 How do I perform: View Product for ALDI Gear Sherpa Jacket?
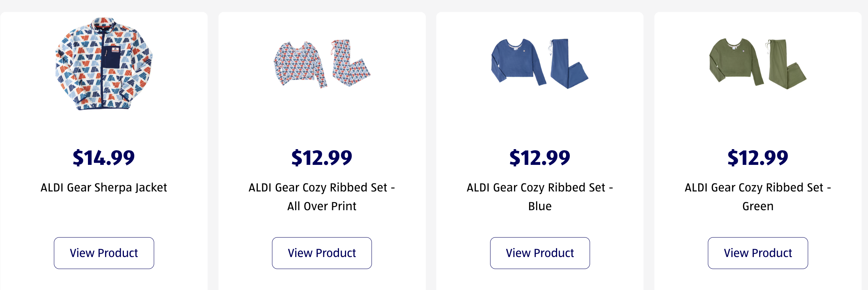[104, 253]
